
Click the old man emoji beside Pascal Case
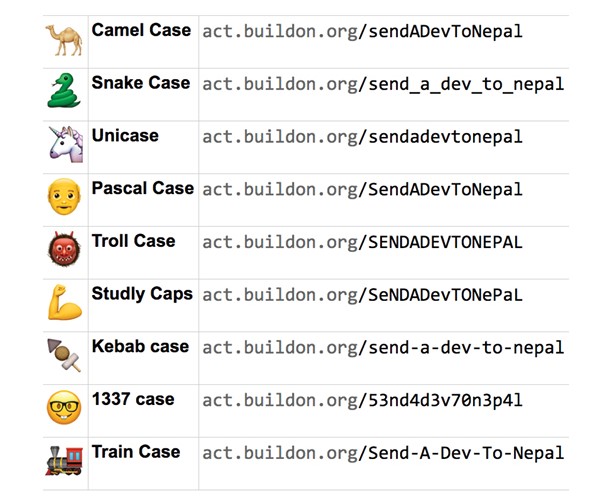pyautogui.click(x=64, y=197)
